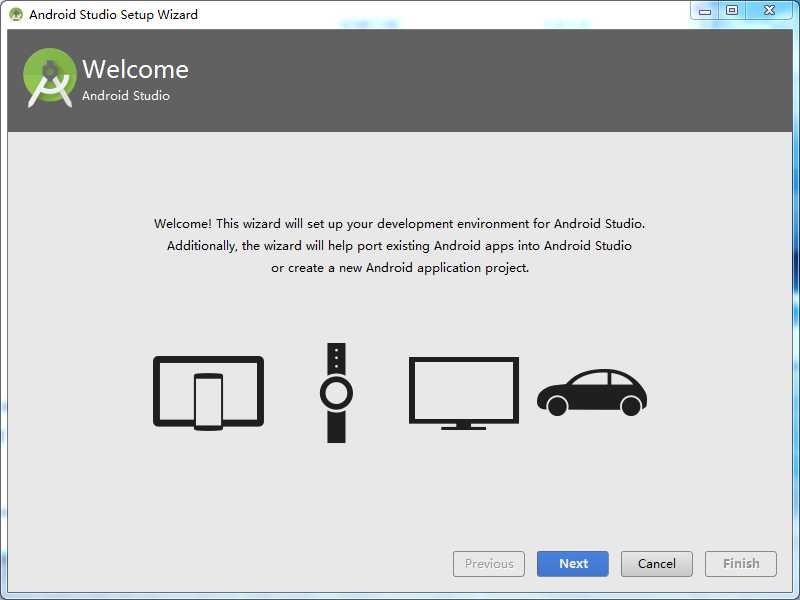
Task: Click the smartwatch wearable icon
Action: 336,393
